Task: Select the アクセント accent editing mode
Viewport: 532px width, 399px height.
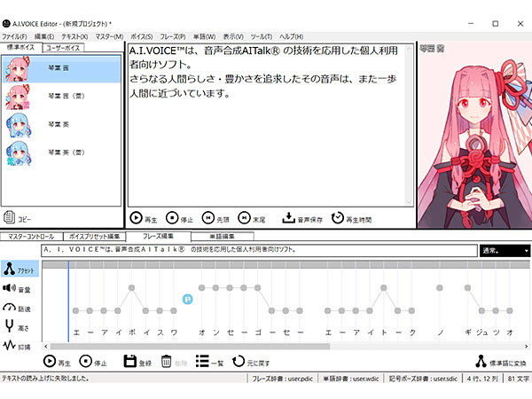Action: click(20, 269)
